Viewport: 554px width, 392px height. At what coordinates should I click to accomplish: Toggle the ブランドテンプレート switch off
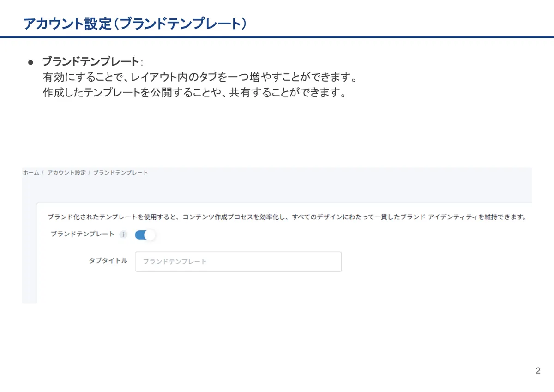coord(145,235)
